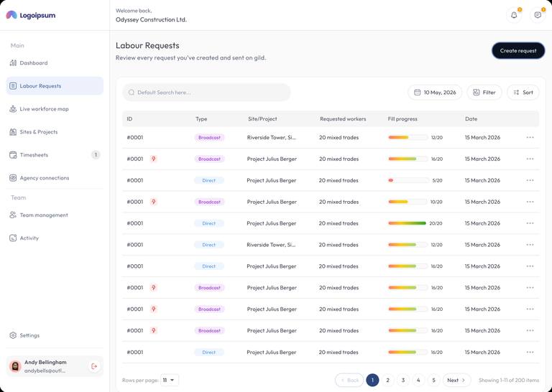
Task: Click in the Default Search field
Action: click(x=207, y=93)
